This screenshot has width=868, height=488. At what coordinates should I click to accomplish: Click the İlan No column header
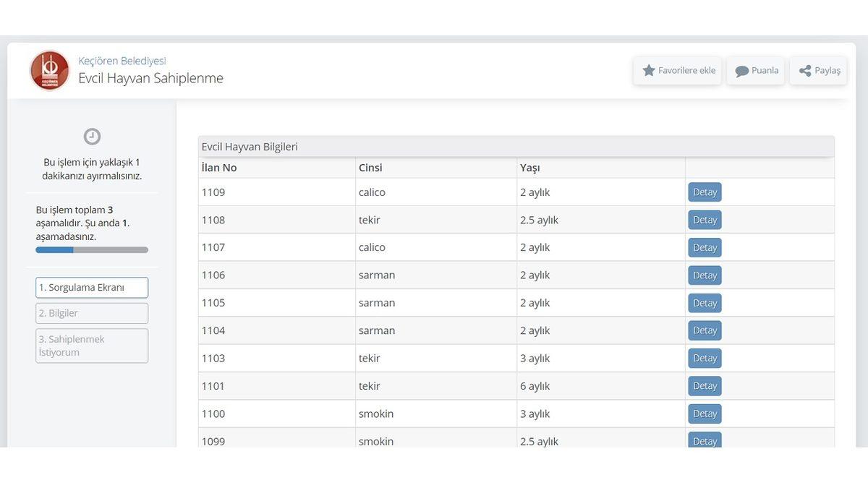[219, 168]
